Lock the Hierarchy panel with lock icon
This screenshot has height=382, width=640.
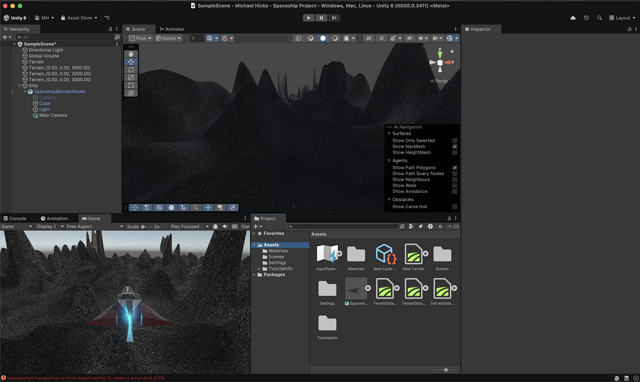pyautogui.click(x=110, y=29)
